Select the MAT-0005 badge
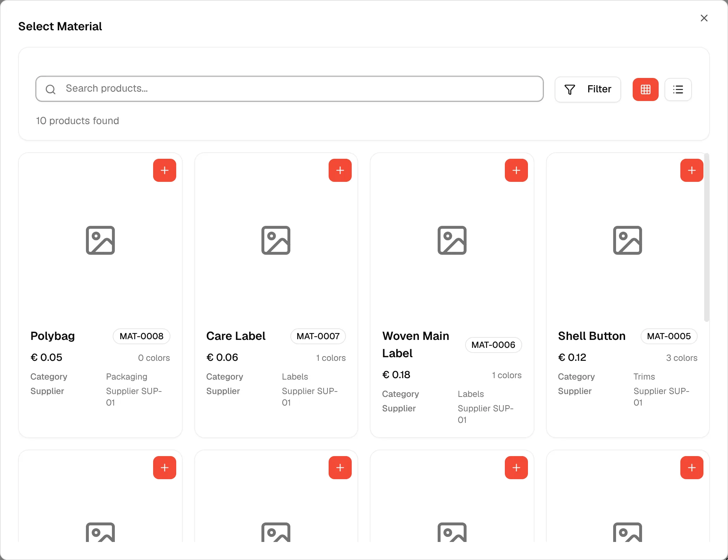The image size is (728, 560). (669, 336)
